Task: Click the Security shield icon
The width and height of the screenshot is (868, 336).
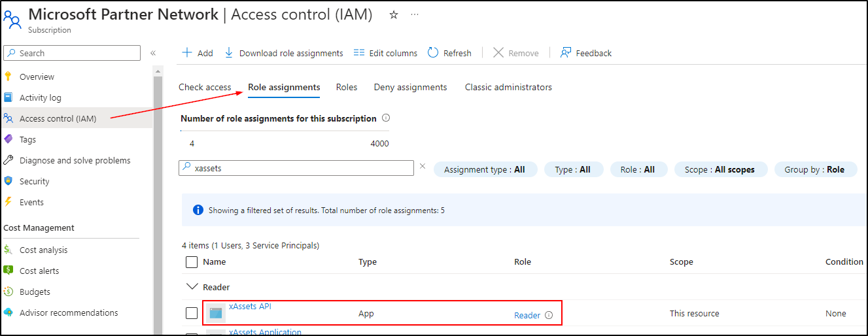Action: point(9,181)
